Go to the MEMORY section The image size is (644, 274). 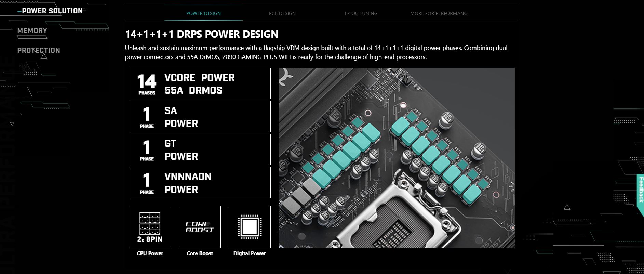pos(32,31)
